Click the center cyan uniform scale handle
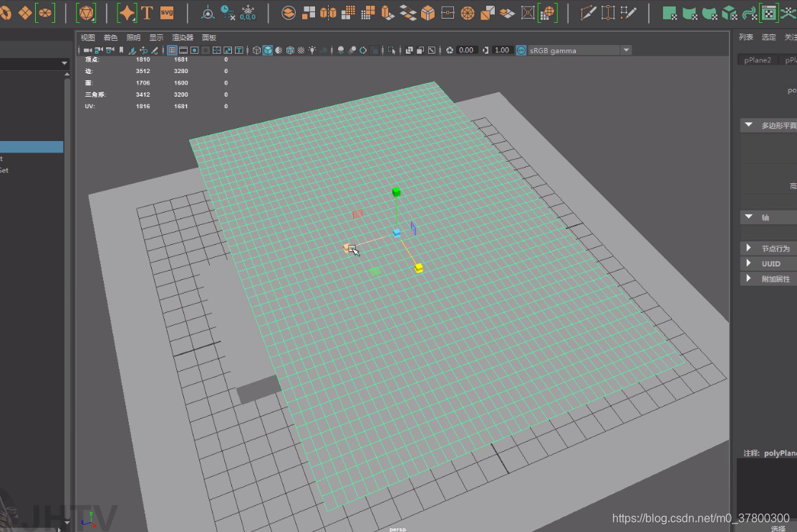This screenshot has width=797, height=532. [397, 233]
